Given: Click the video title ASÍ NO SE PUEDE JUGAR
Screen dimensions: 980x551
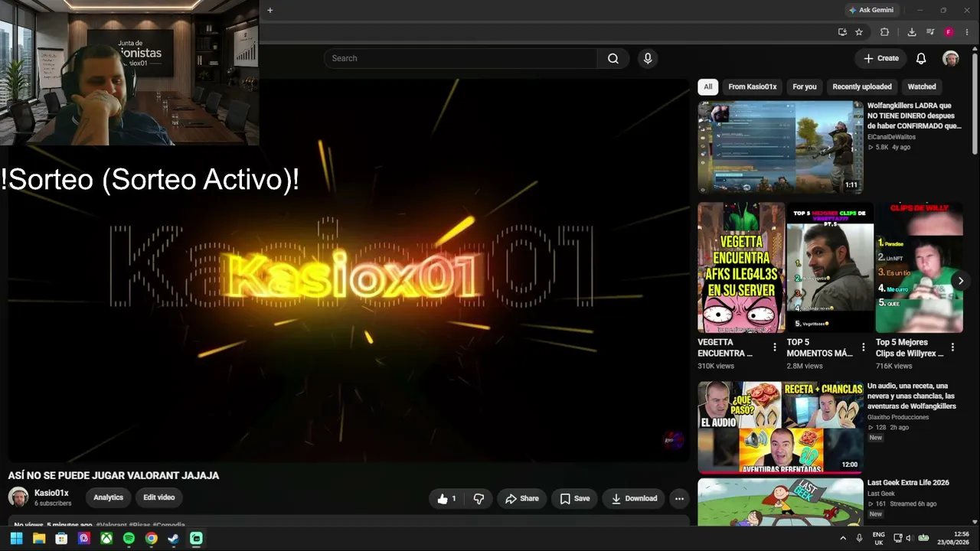Looking at the screenshot, I should pos(113,475).
